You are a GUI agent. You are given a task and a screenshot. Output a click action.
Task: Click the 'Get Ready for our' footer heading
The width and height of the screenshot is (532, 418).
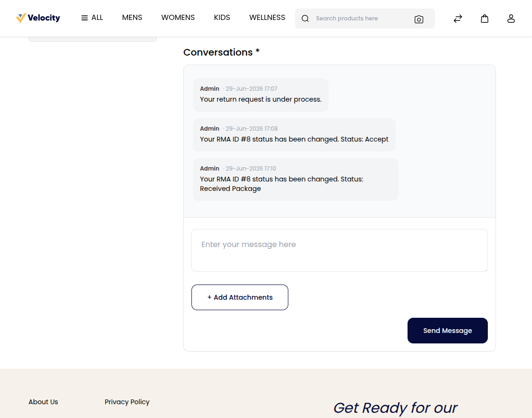395,408
